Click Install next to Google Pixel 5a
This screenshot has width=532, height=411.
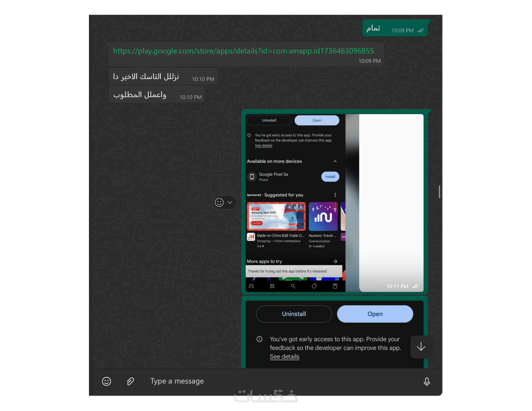(x=330, y=177)
